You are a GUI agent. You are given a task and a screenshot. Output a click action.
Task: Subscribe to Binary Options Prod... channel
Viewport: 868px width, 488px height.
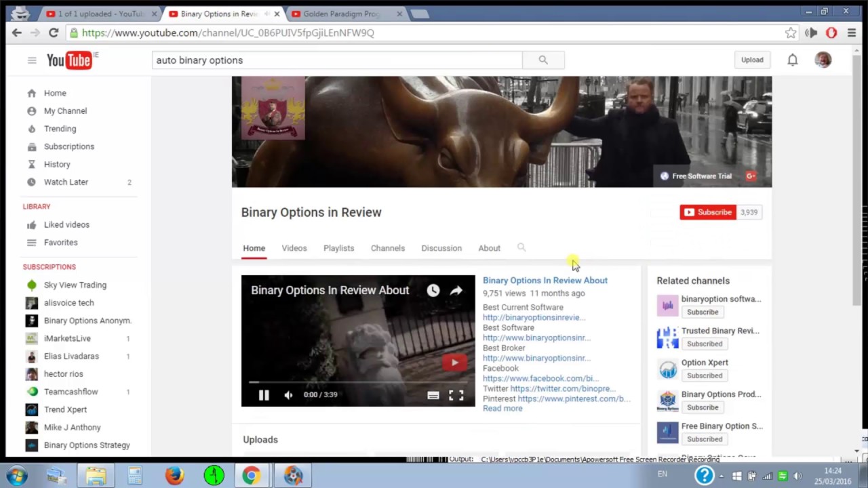click(x=703, y=407)
